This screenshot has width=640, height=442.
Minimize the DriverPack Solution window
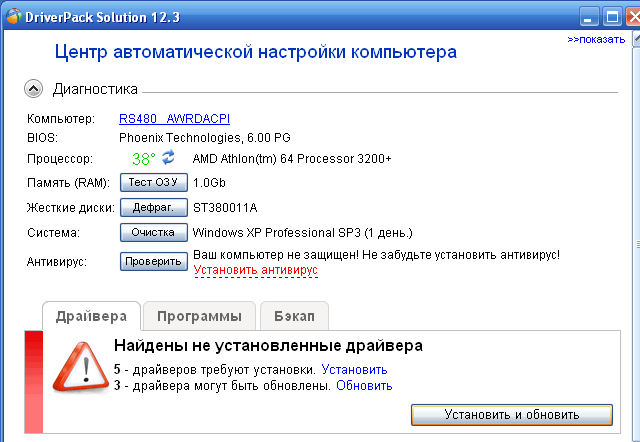click(589, 18)
